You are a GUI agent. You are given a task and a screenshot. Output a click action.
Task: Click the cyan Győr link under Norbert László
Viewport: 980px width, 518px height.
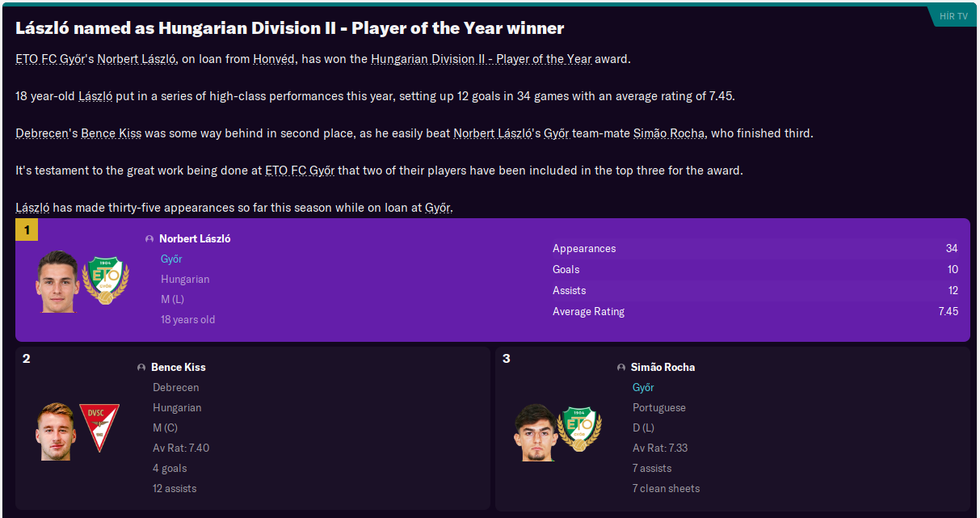coord(171,259)
